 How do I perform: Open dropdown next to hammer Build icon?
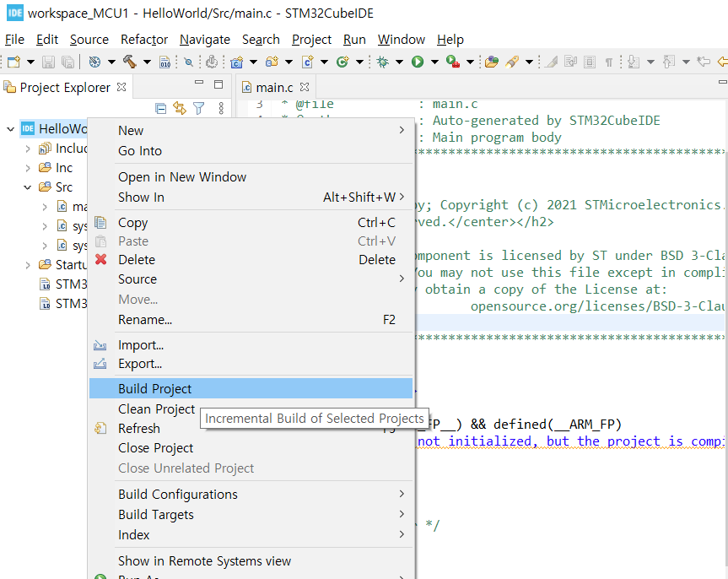[x=147, y=62]
